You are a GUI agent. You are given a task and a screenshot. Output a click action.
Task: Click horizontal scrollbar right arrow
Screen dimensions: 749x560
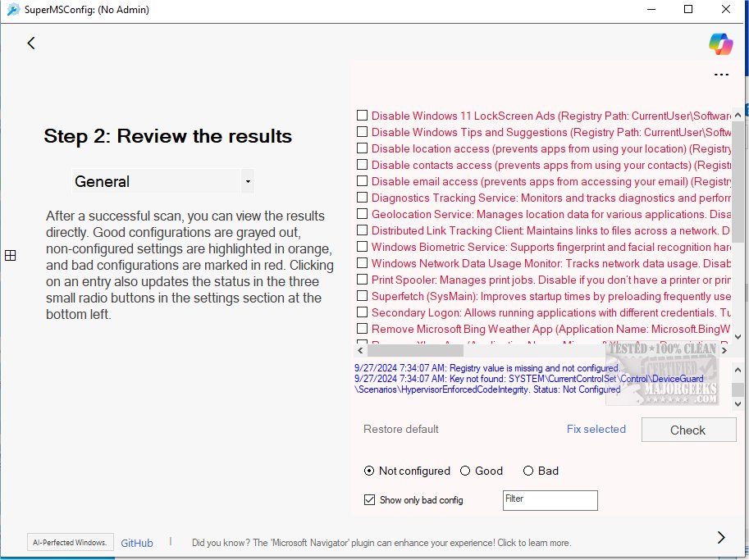click(724, 350)
